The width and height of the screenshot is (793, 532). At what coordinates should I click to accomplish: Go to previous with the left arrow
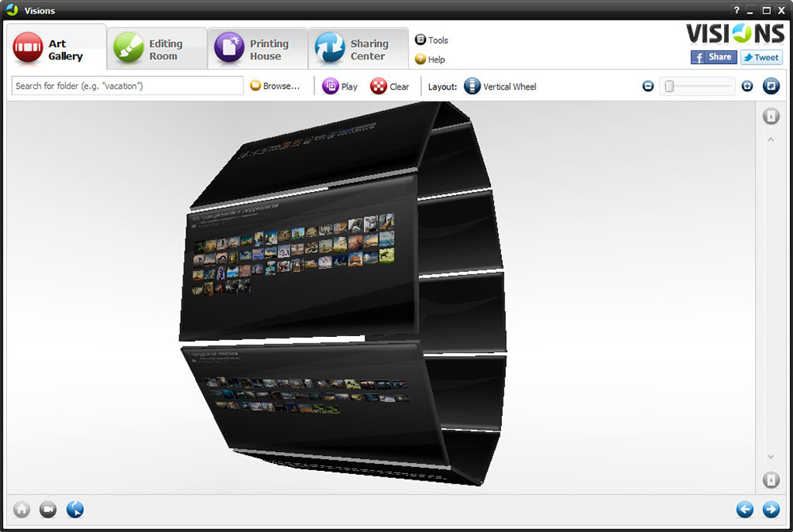[x=745, y=509]
